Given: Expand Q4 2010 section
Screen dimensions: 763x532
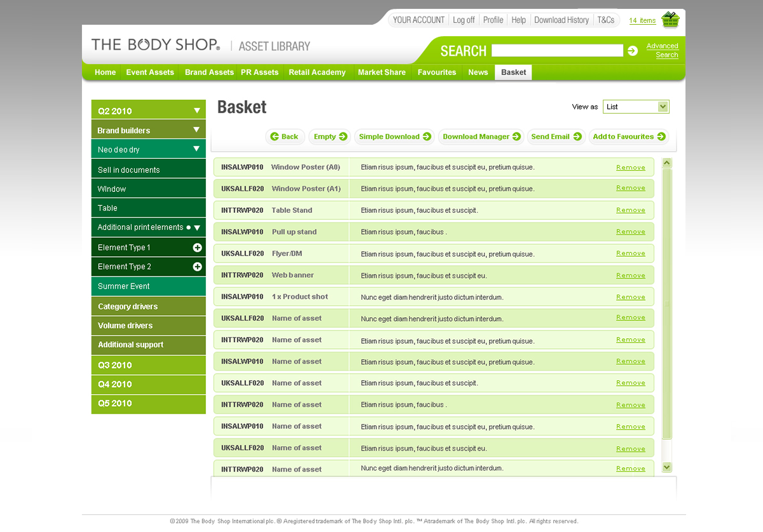Looking at the screenshot, I should pos(149,384).
